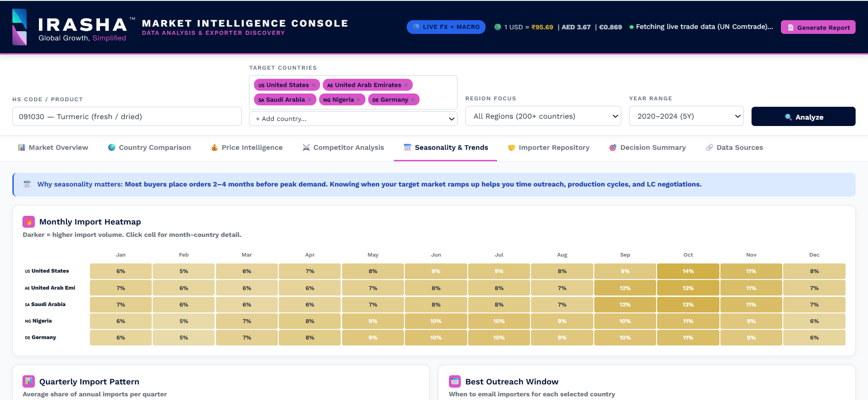Screen dimensions: 868x400
Task: Open the Add country dropdown
Action: pyautogui.click(x=353, y=119)
